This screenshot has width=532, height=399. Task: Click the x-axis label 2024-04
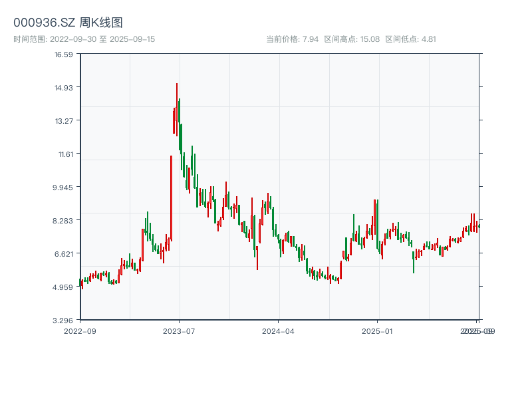pos(278,331)
